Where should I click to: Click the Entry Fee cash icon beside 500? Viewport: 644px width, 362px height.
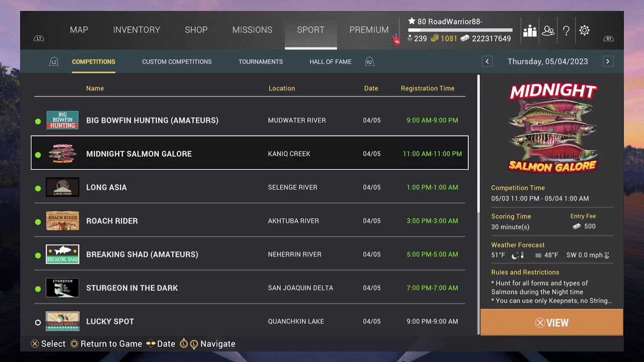(577, 227)
